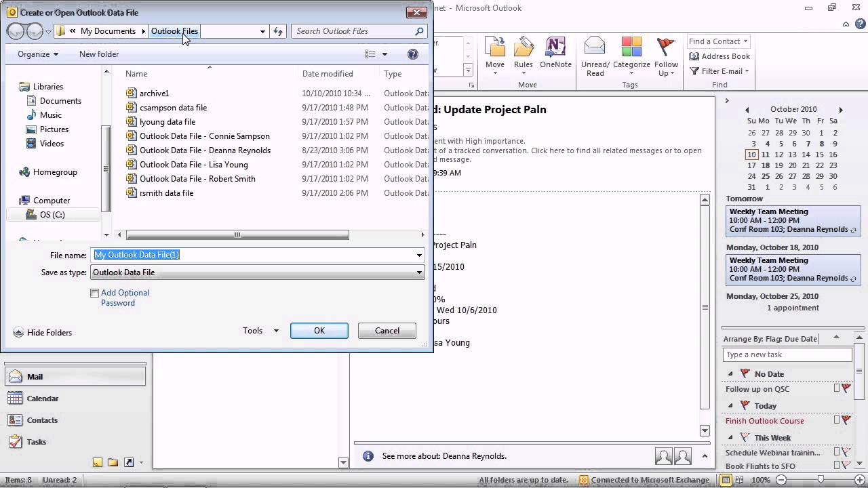Click the New folder button
The image size is (868, 488).
(99, 54)
